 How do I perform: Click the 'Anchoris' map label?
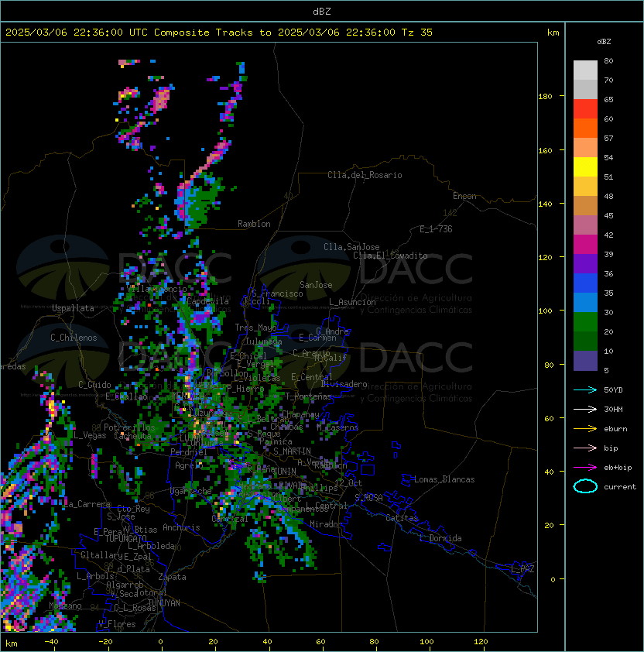pos(181,527)
